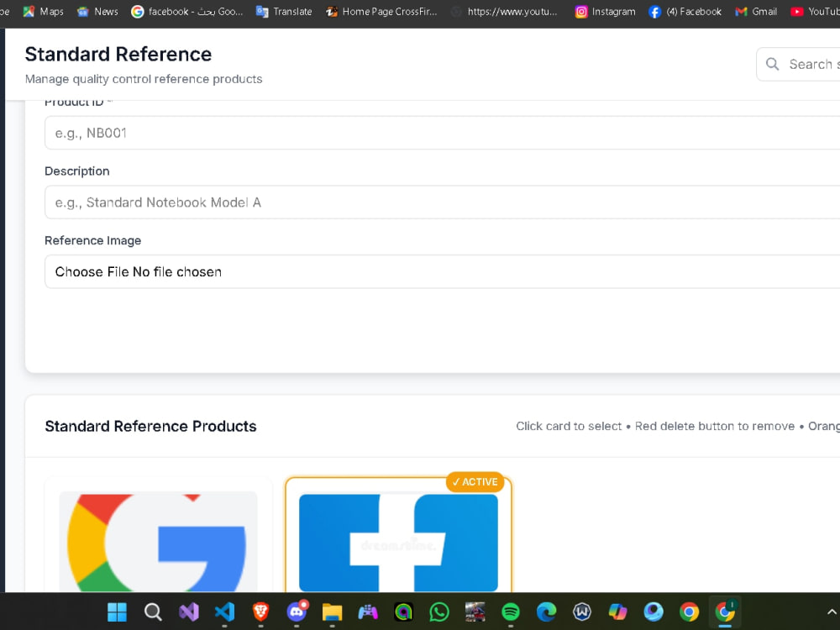The height and width of the screenshot is (630, 840).
Task: Switch to Chrome profile window with badge
Action: (x=725, y=612)
